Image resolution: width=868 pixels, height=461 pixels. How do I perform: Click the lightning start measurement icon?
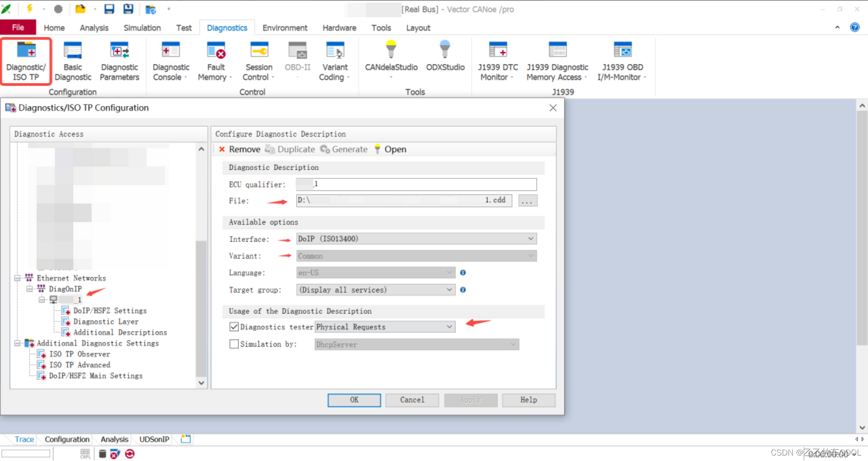30,9
